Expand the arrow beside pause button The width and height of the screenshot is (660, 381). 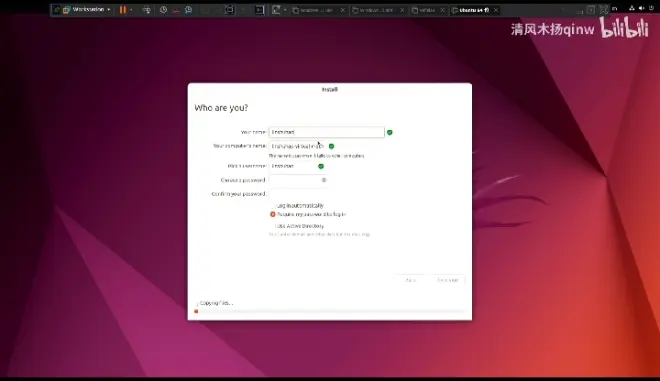[x=131, y=10]
